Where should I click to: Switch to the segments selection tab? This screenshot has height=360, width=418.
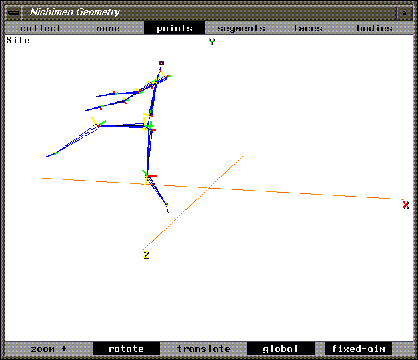241,28
